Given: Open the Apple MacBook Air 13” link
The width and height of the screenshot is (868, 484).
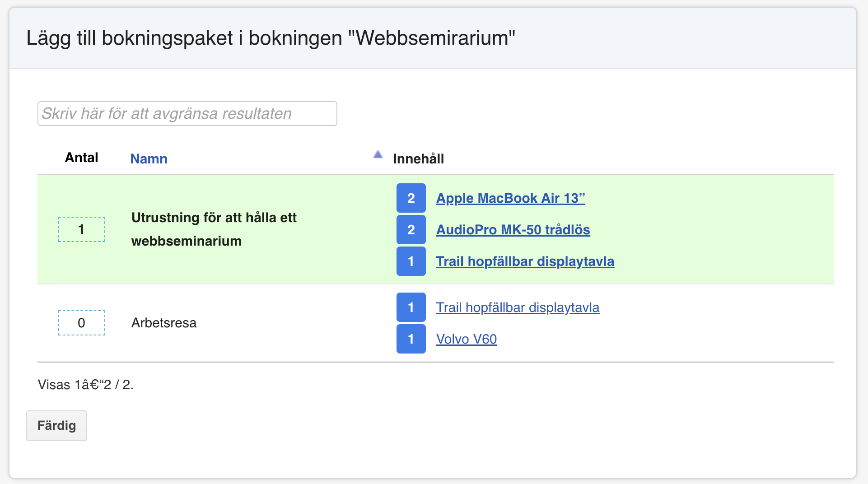Looking at the screenshot, I should click(x=510, y=198).
